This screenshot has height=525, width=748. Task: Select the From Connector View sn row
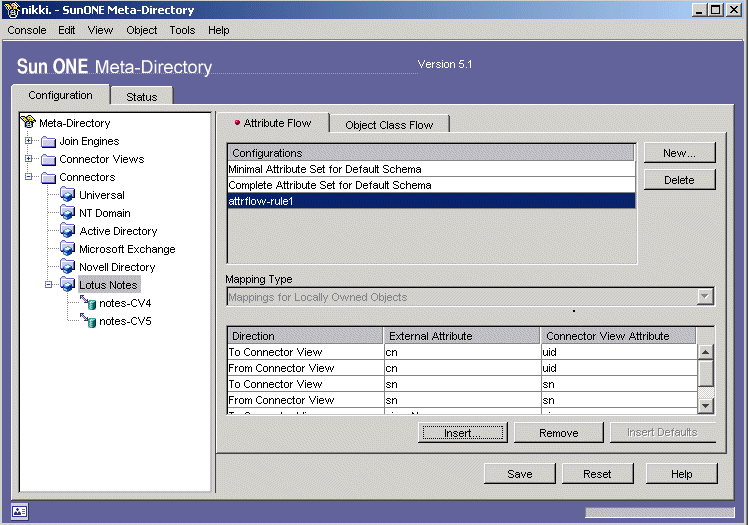click(462, 400)
